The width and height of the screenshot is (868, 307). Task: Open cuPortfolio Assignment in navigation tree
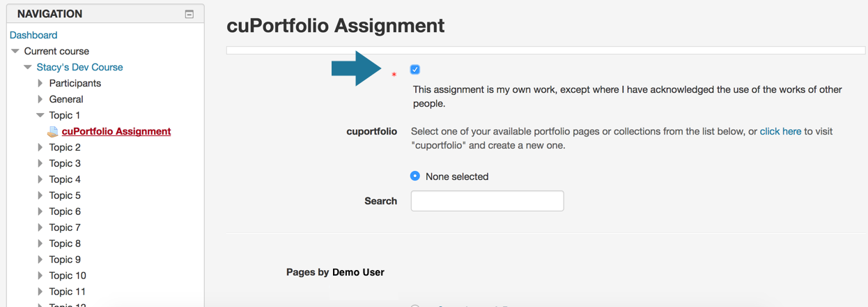point(116,131)
